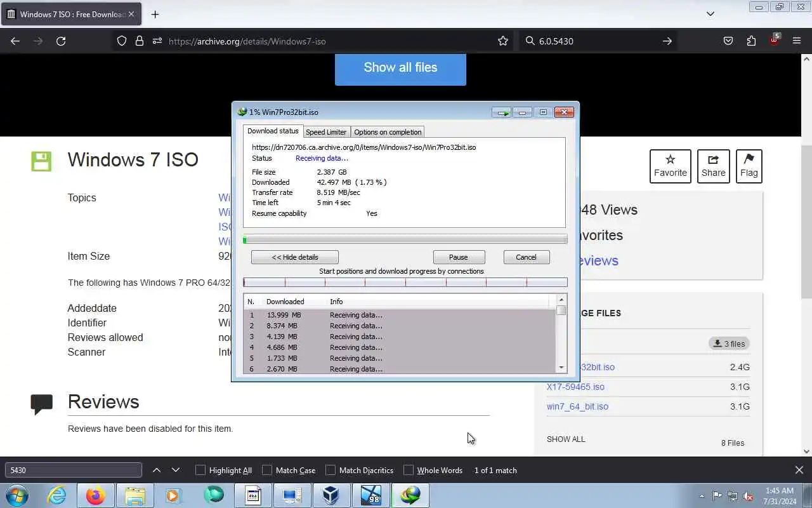Click the connections progress segment bar
The height and width of the screenshot is (508, 812).
[x=405, y=283]
